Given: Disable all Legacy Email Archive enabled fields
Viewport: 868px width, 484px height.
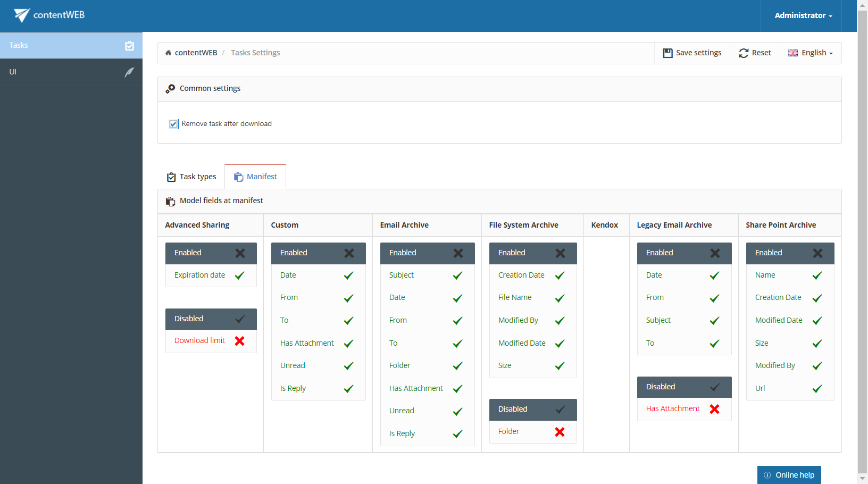Looking at the screenshot, I should tap(715, 253).
